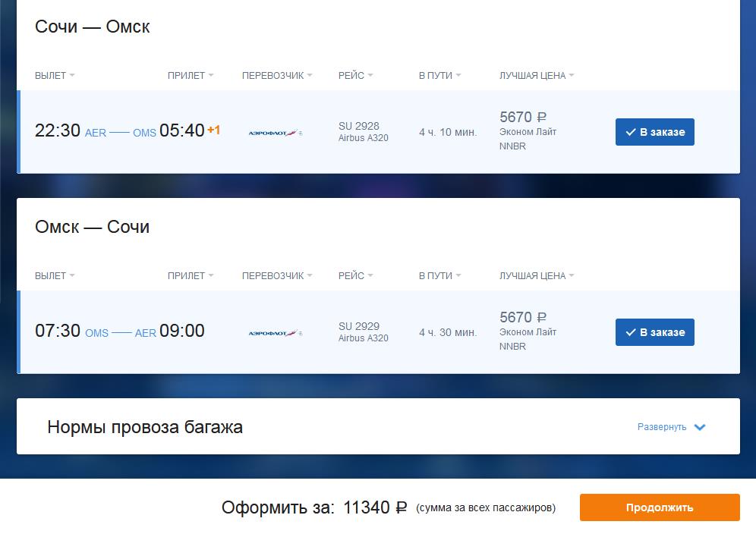Viewport: 756px width, 534px height.
Task: Sort Sochi–Omsk flights by Вылет
Action: coord(55,76)
